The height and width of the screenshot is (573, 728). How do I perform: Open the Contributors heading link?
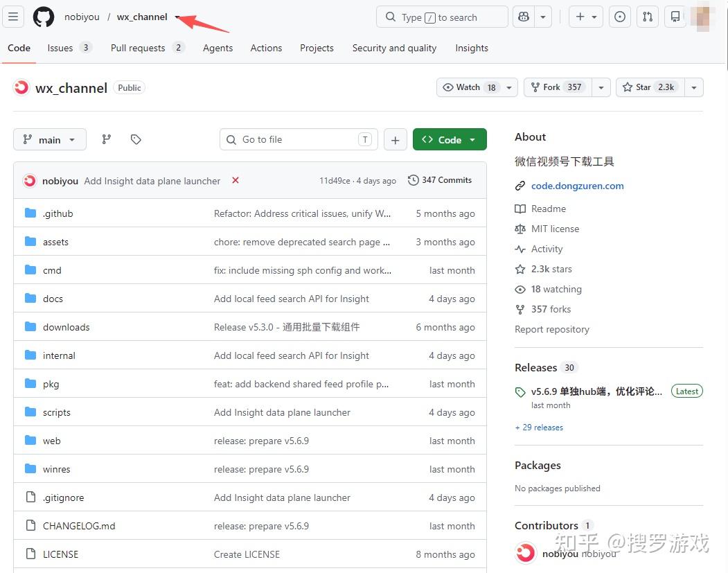553,525
